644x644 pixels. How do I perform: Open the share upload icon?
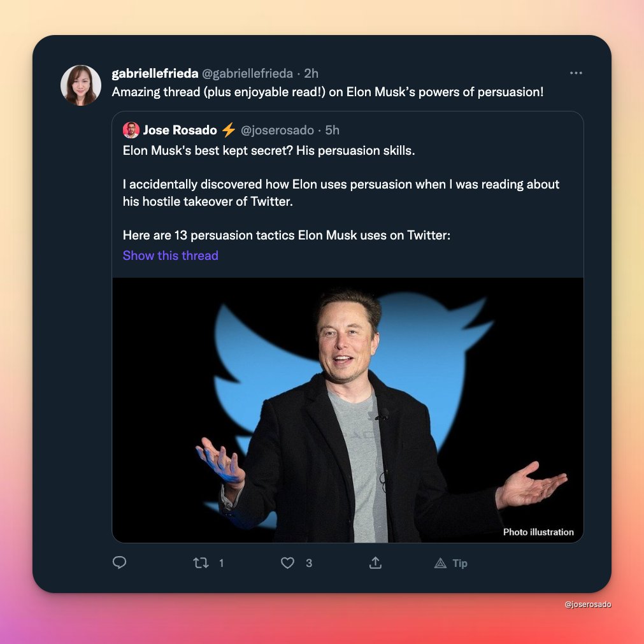click(375, 562)
